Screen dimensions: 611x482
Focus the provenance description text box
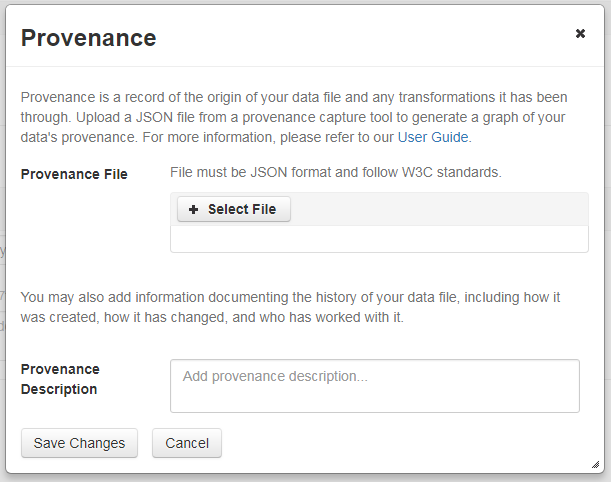(x=374, y=394)
